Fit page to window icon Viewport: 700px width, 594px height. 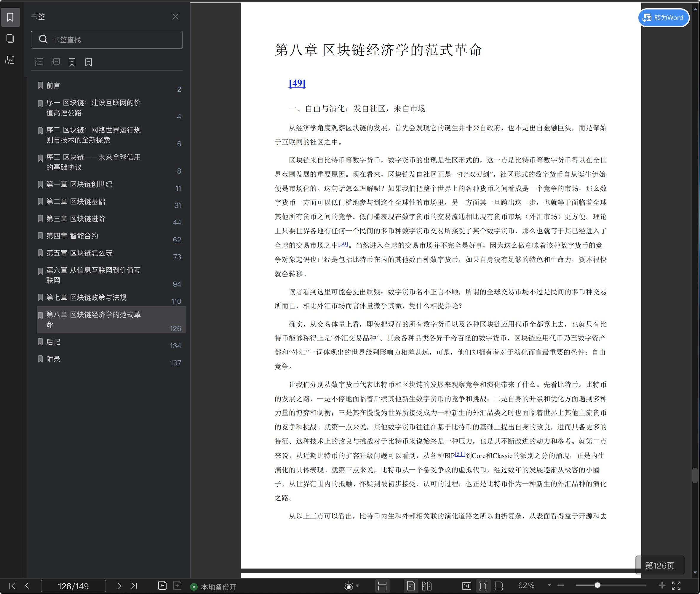click(x=482, y=586)
